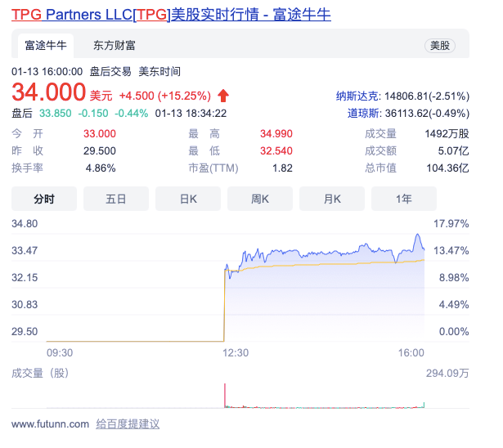Click the 今开 value 33.000
This screenshot has width=503, height=448.
100,134
